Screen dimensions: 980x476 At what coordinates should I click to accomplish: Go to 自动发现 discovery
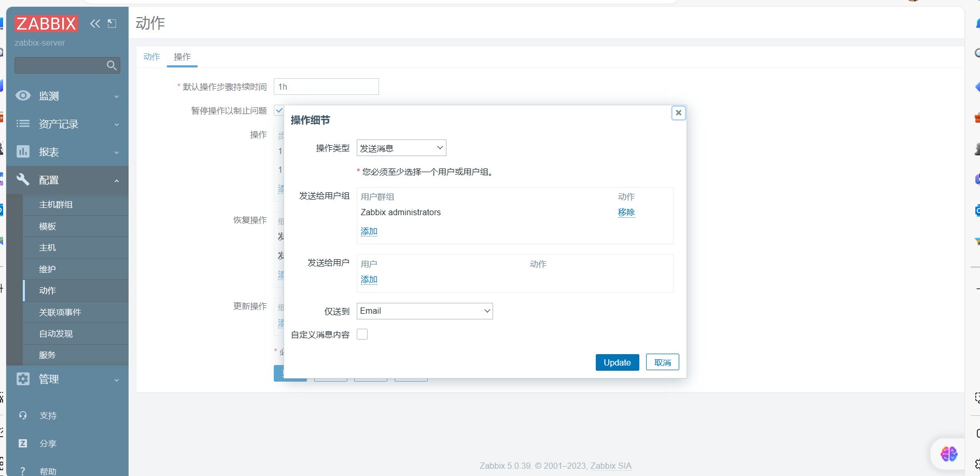pyautogui.click(x=76, y=334)
